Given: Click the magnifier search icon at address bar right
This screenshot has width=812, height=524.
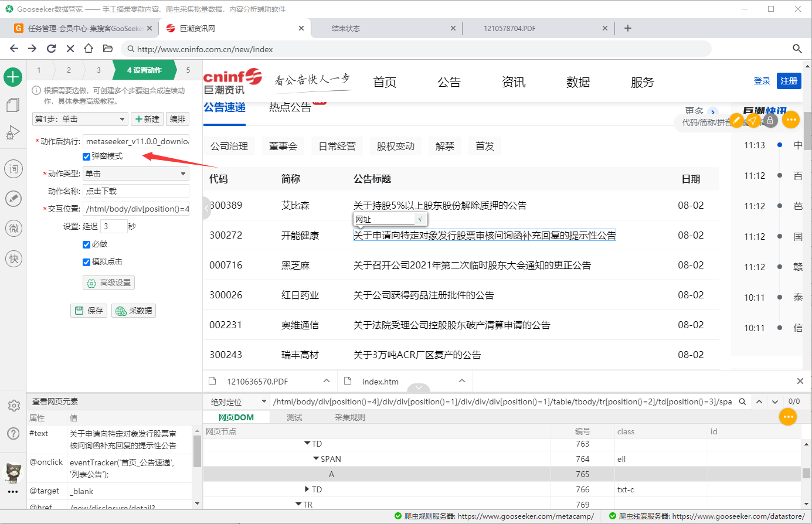Looking at the screenshot, I should pyautogui.click(x=797, y=49).
